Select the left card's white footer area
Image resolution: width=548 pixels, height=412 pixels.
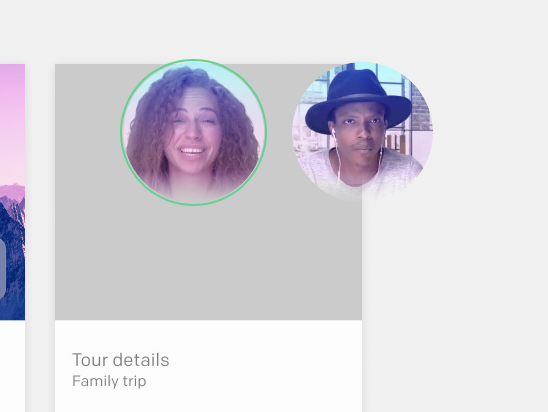12,366
